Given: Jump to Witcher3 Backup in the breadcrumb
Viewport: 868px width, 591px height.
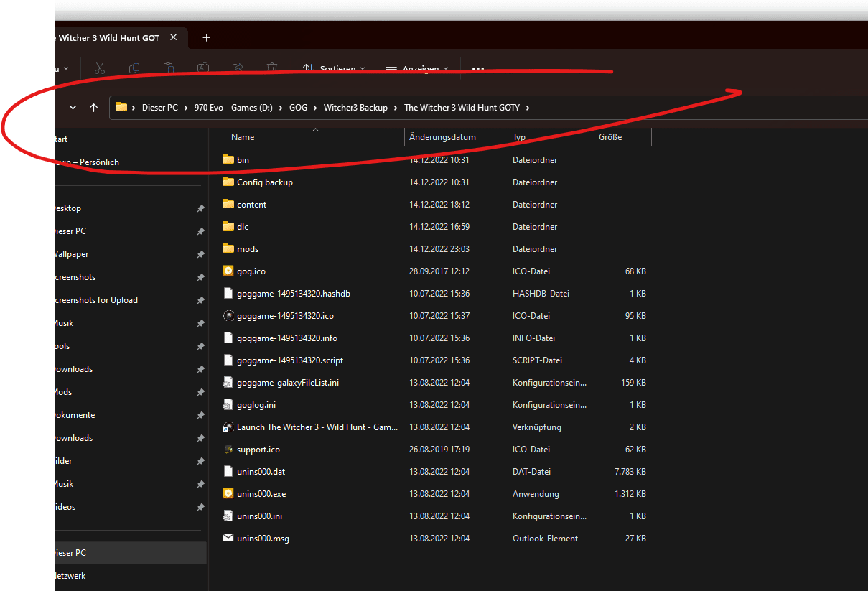Looking at the screenshot, I should pos(355,108).
